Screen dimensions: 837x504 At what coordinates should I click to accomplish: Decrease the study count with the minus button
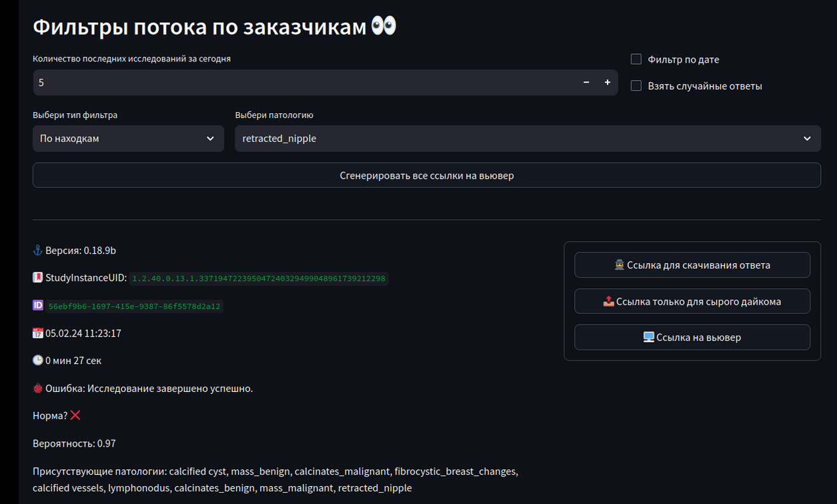point(586,83)
